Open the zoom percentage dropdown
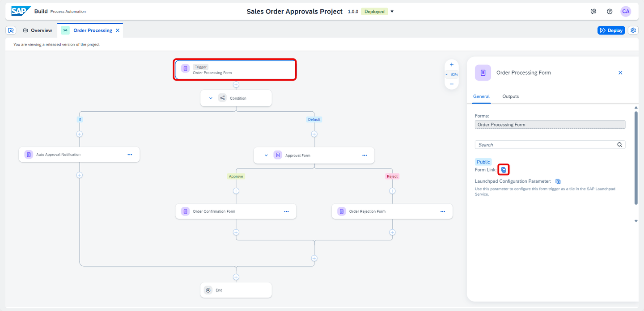This screenshot has height=311, width=644. coord(452,75)
